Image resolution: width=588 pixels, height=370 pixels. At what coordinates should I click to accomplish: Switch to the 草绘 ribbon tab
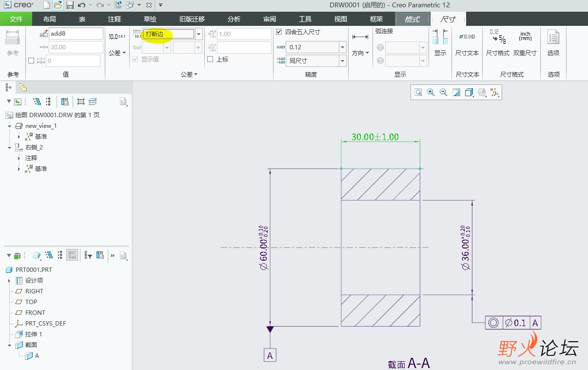coord(150,19)
